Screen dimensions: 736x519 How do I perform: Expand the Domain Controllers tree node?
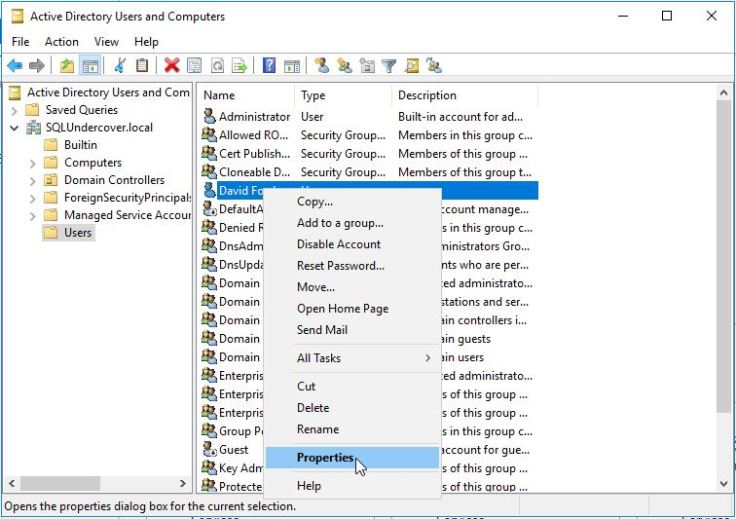point(32,181)
